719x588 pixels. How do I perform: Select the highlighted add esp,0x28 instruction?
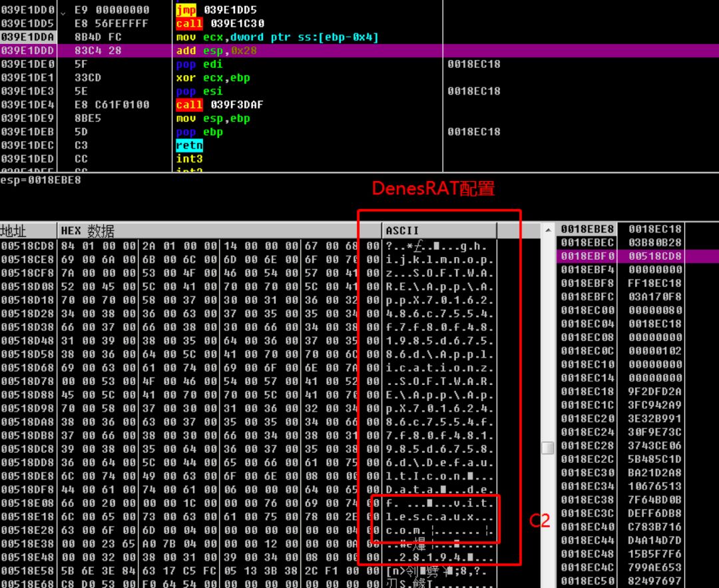point(216,51)
